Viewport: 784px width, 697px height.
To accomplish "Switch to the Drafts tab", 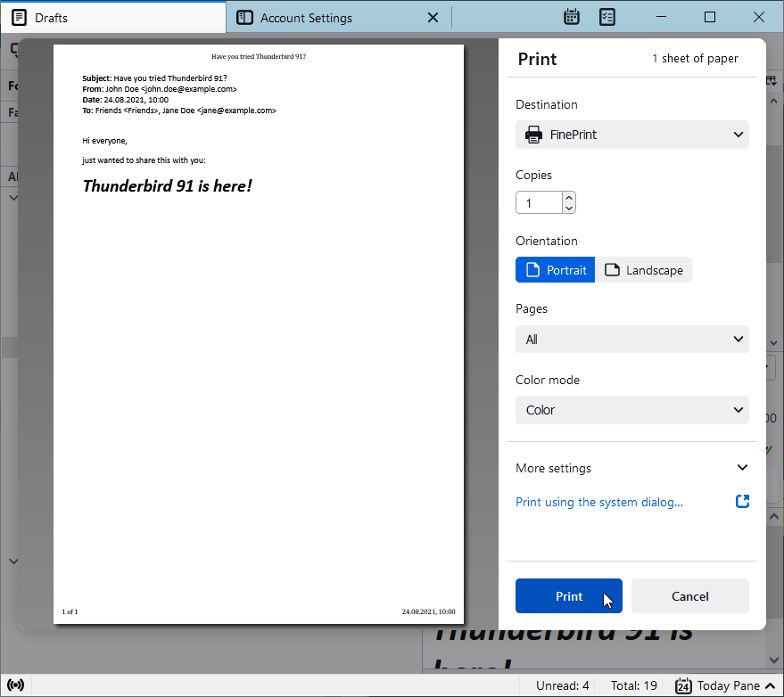I will tap(113, 18).
